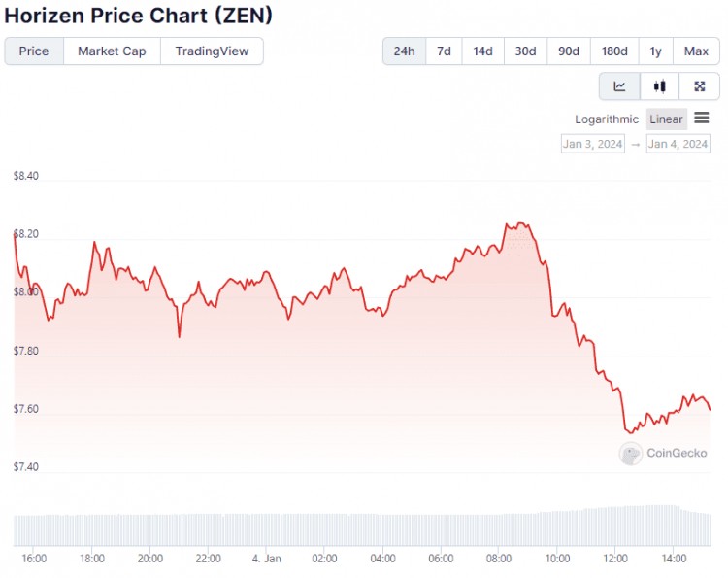Switch to Market Cap tab
728x578 pixels.
coord(112,51)
